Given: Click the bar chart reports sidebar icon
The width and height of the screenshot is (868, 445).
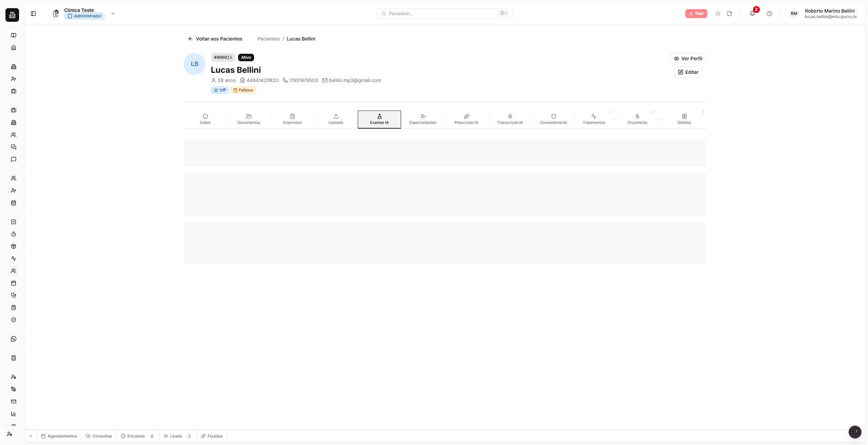Looking at the screenshot, I should coord(14,414).
